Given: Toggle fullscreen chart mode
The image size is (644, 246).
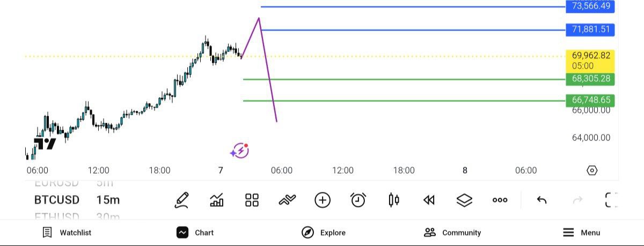Looking at the screenshot, I should point(611,200).
